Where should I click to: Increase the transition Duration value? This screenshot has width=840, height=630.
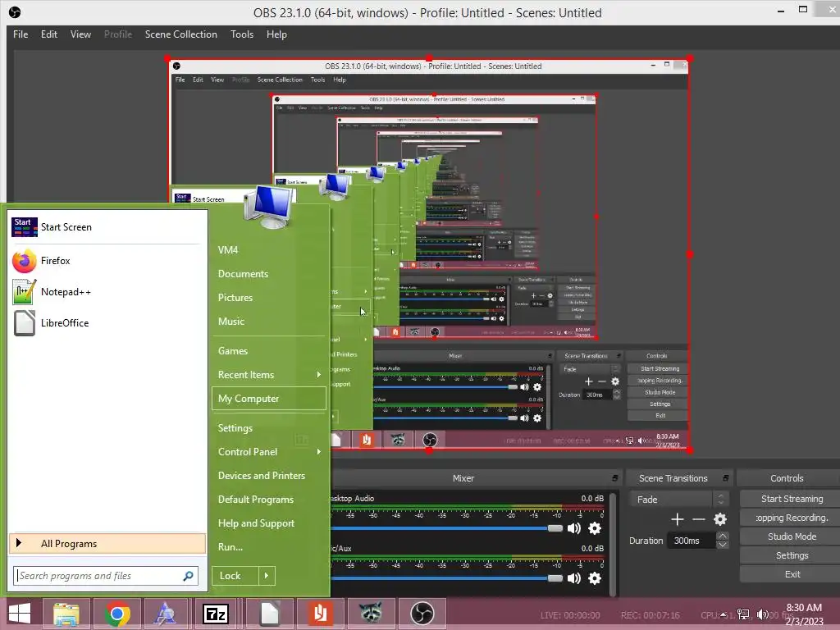click(x=722, y=536)
